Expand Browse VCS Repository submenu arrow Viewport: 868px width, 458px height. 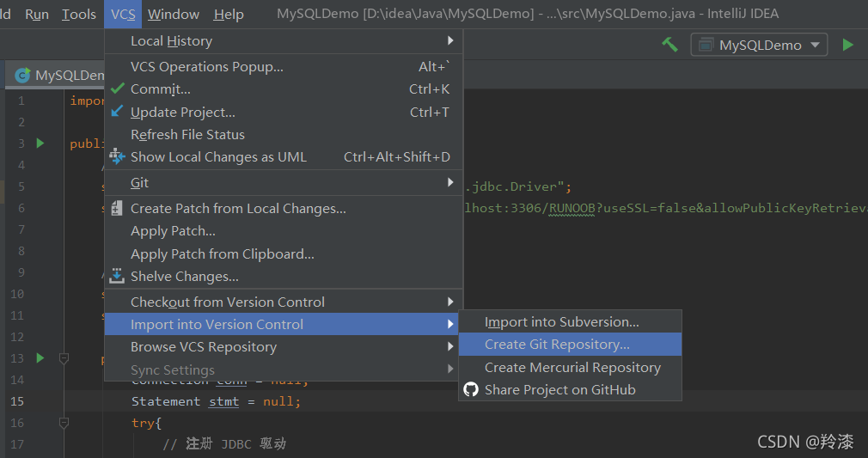coord(450,346)
